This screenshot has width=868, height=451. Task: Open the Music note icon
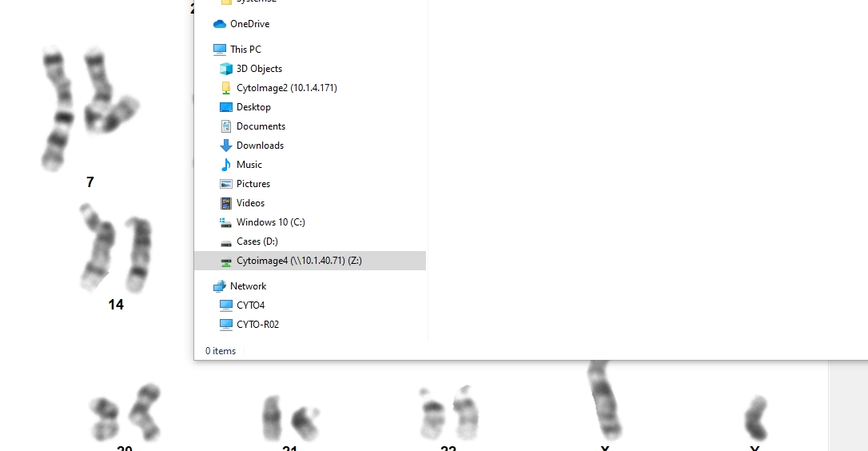[226, 165]
